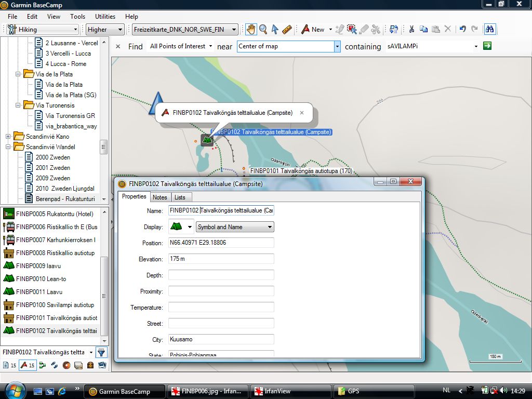Activate the Measure ruler tool

[x=287, y=30]
